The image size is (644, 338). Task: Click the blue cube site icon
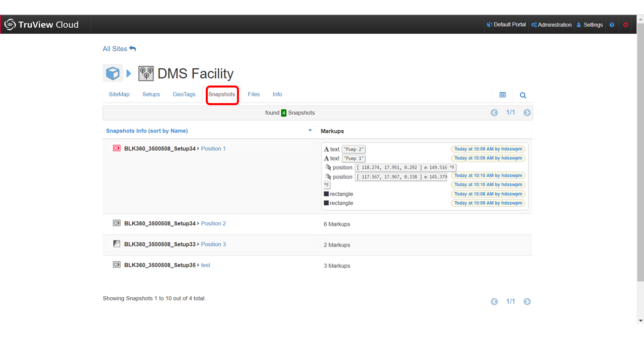113,73
